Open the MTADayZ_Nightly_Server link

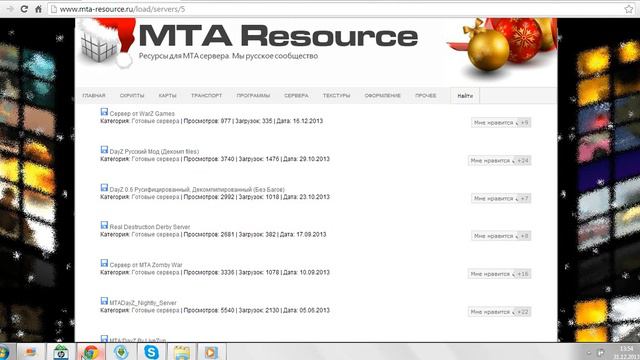143,303
